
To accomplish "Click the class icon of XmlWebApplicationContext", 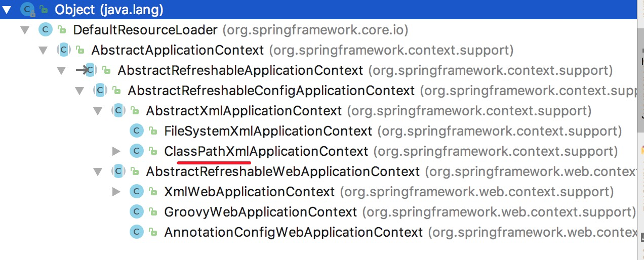I will [x=137, y=192].
